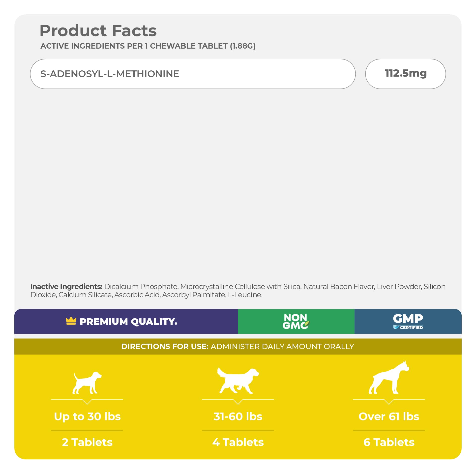Click the 6 Tablets dosage text

389,442
